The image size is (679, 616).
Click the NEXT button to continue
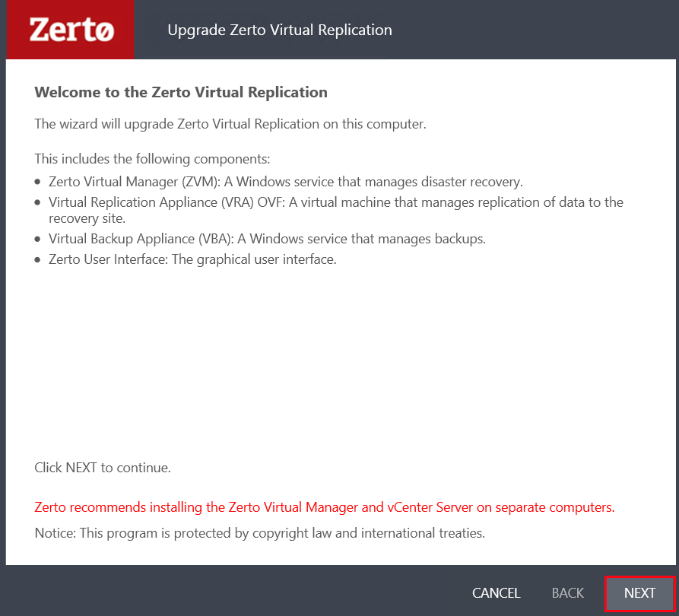click(x=639, y=593)
